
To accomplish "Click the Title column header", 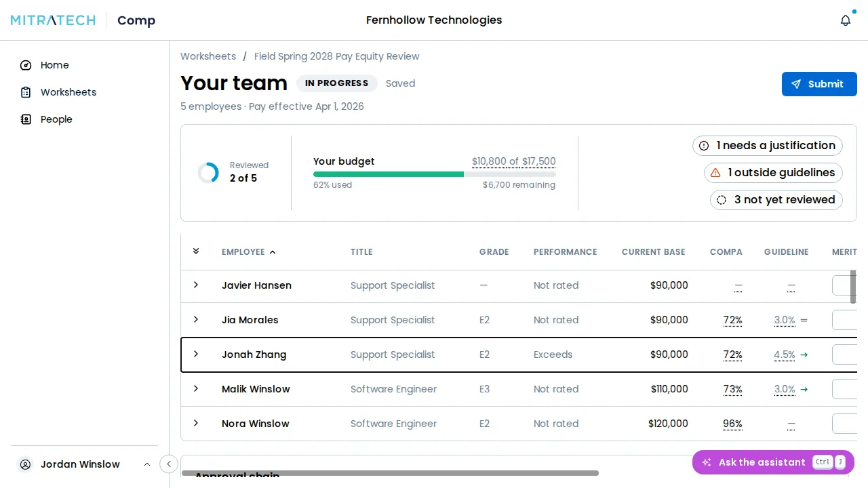I will coord(361,252).
